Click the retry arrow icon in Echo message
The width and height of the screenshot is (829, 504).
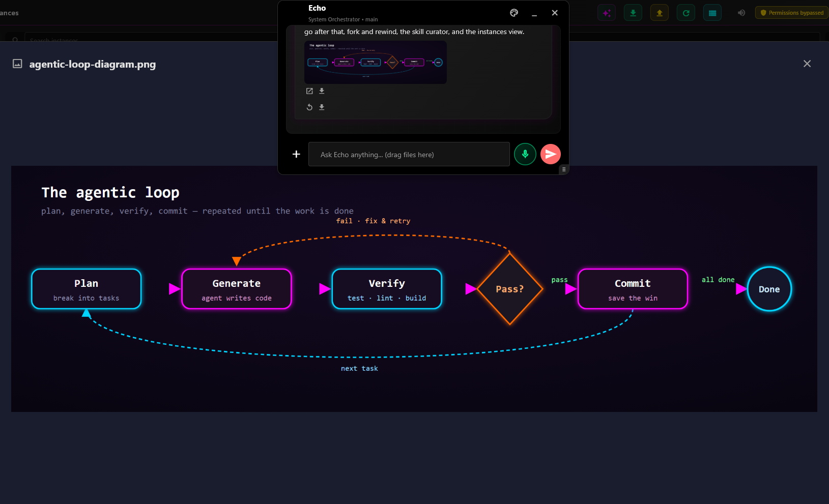point(309,107)
